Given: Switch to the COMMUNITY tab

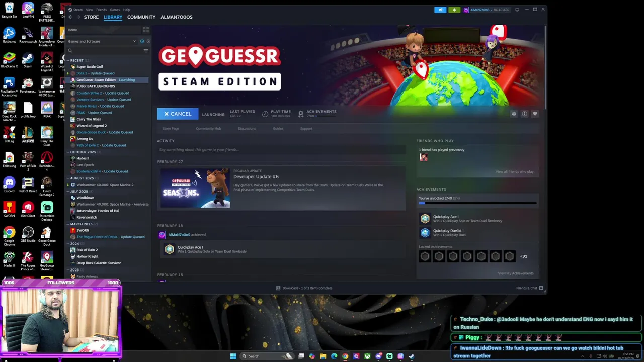Looking at the screenshot, I should tap(141, 17).
